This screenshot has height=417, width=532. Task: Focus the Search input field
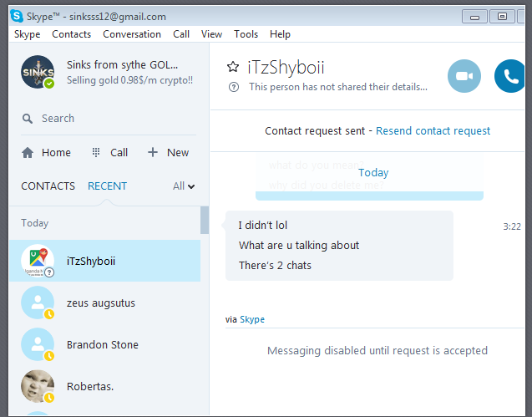click(109, 119)
